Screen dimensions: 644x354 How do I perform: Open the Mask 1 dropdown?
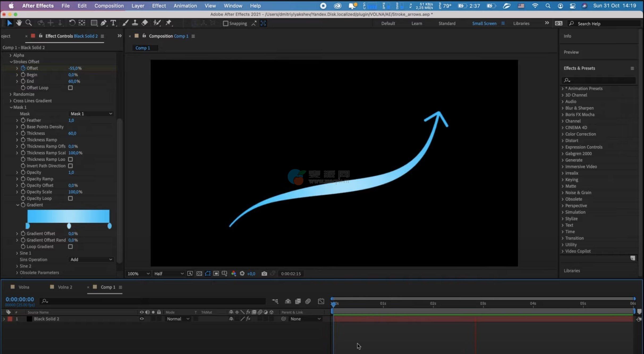(91, 114)
